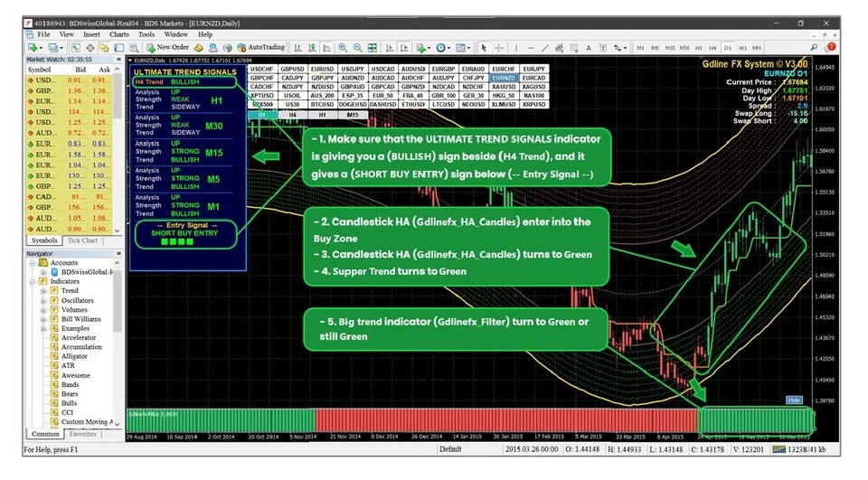Click the New Order button
This screenshot has width=868, height=480.
point(167,48)
